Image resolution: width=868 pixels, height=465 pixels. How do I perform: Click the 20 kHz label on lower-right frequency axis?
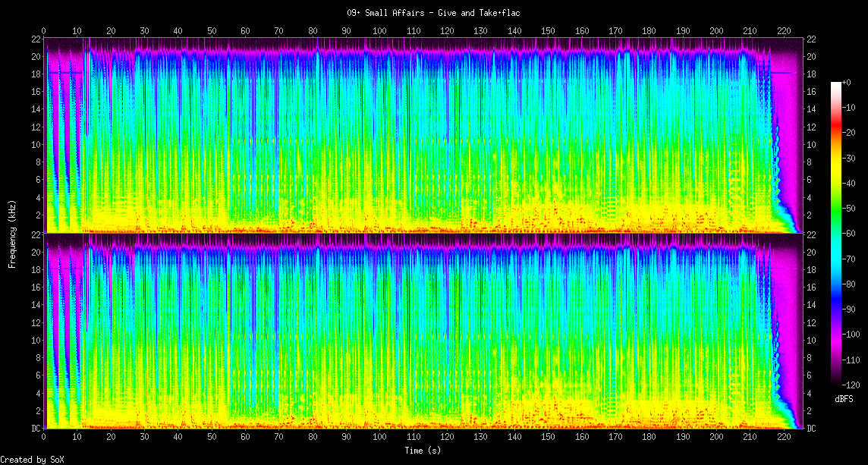point(811,253)
